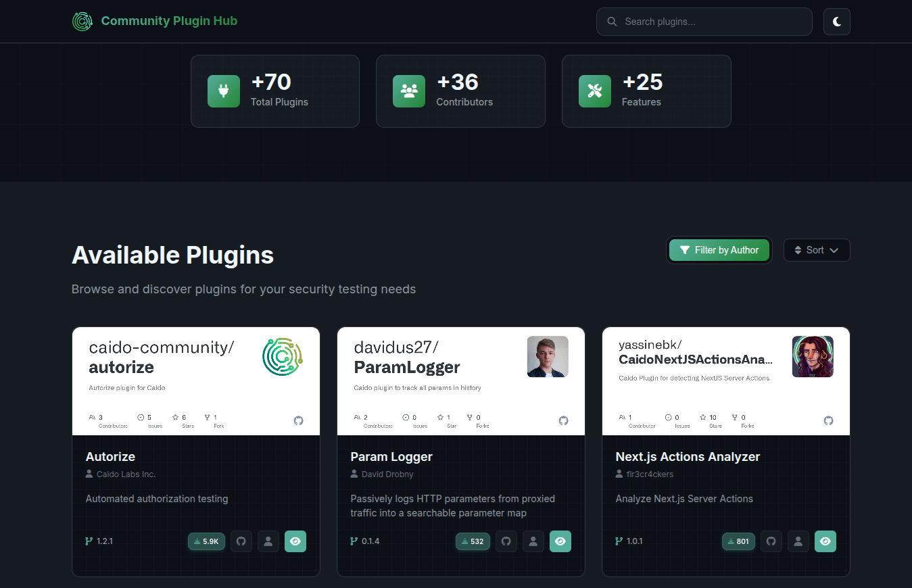The width and height of the screenshot is (912, 588).
Task: Open the Next.js Analyzer GitHub repository button
Action: coord(771,541)
